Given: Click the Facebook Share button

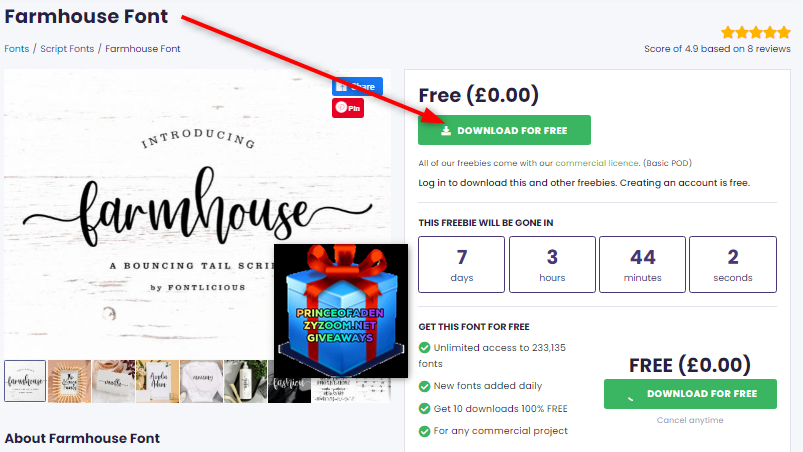Looking at the screenshot, I should point(357,87).
